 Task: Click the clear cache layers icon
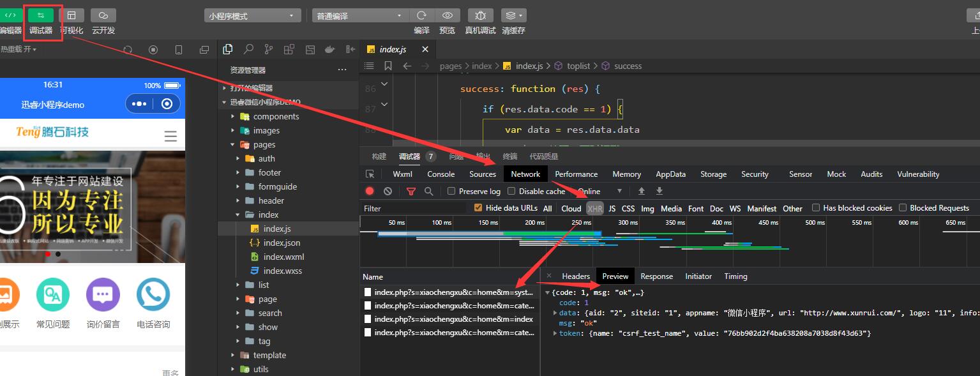(x=513, y=15)
